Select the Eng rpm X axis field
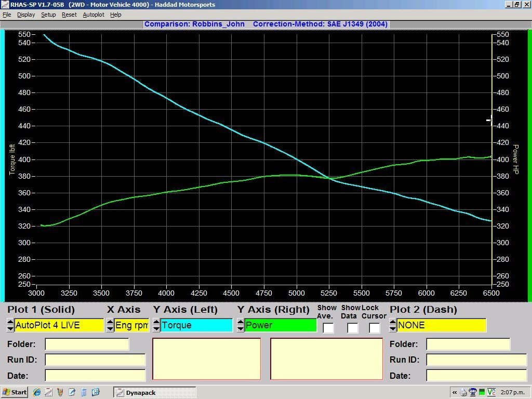 pos(131,325)
